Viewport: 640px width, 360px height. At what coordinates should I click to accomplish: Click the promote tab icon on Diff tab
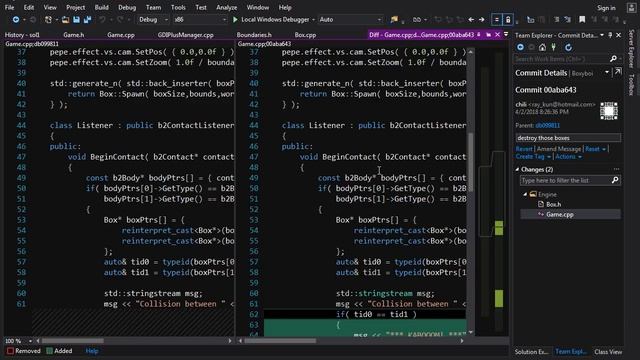coord(489,35)
